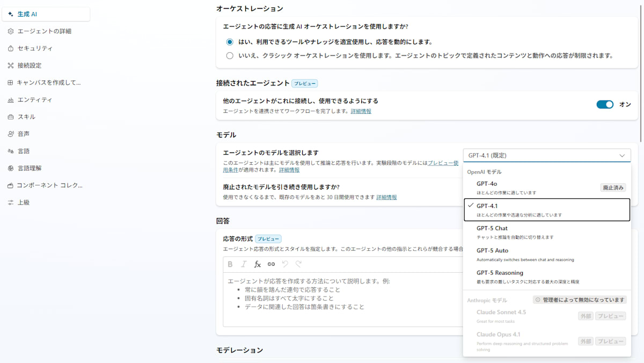Click 廃止されたモデルを引き続き使用しますか? text
This screenshot has height=363, width=644.
pos(281,187)
